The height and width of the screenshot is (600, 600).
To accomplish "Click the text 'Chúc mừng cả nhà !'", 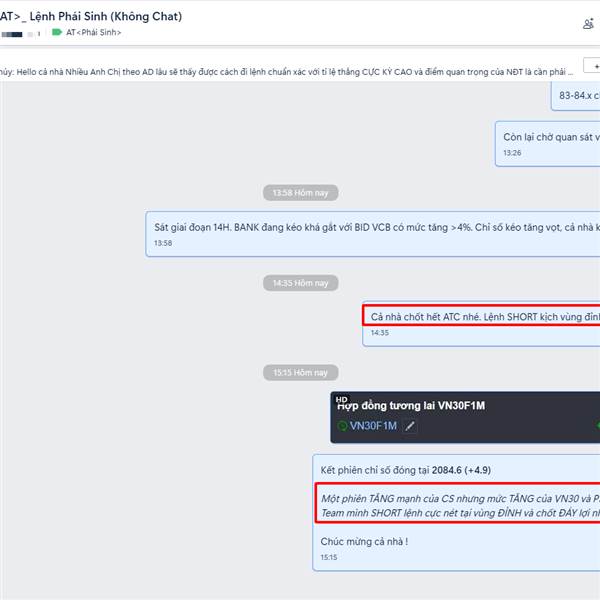I will (364, 542).
